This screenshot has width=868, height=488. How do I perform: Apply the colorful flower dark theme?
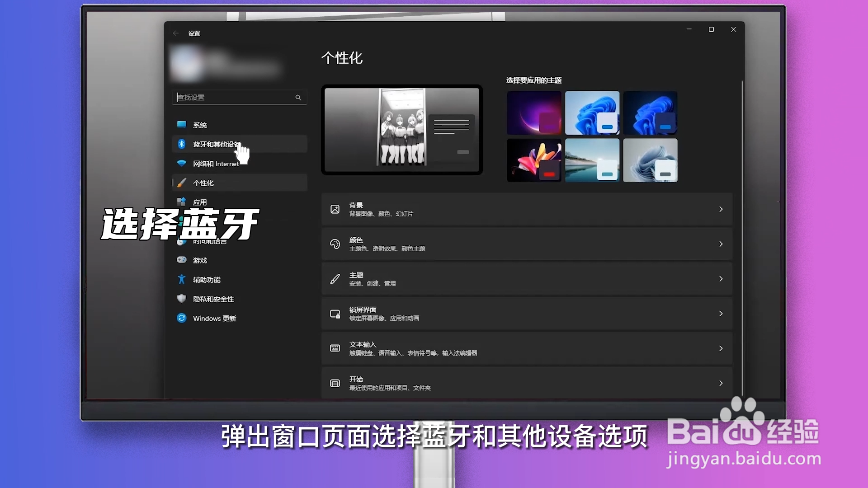click(534, 160)
